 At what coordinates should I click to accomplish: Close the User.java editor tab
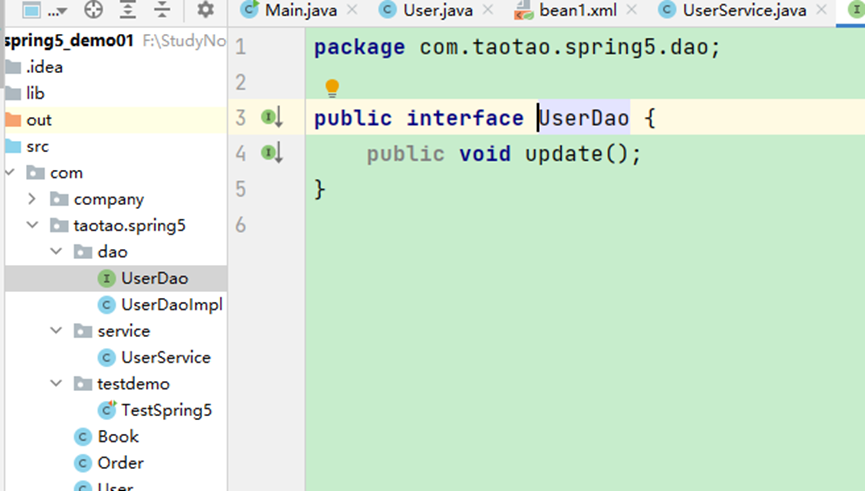click(x=487, y=11)
